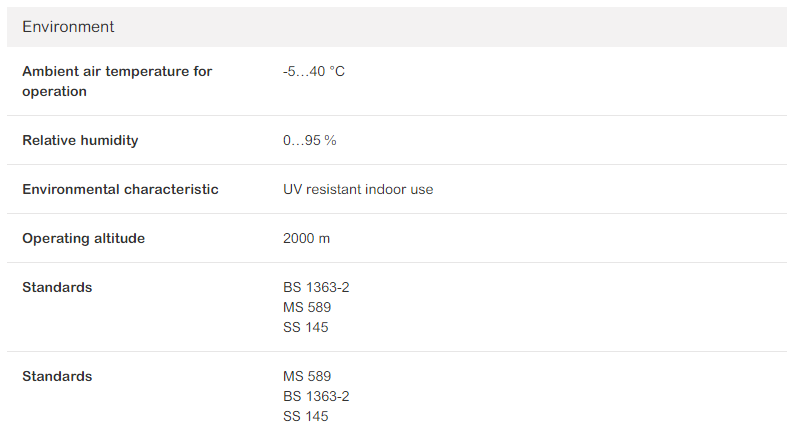Click the 0…95 % humidity value
Viewport: 787px width, 437px height.
[x=309, y=140]
